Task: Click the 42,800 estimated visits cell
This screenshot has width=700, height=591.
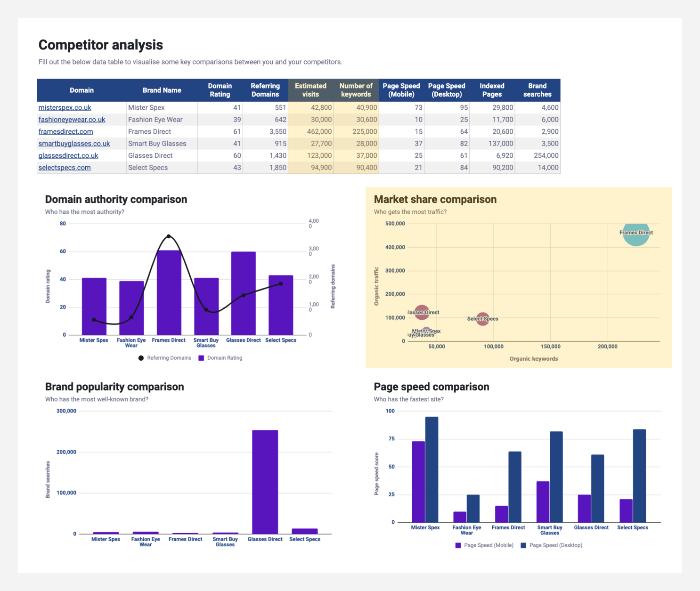Action: click(x=310, y=107)
